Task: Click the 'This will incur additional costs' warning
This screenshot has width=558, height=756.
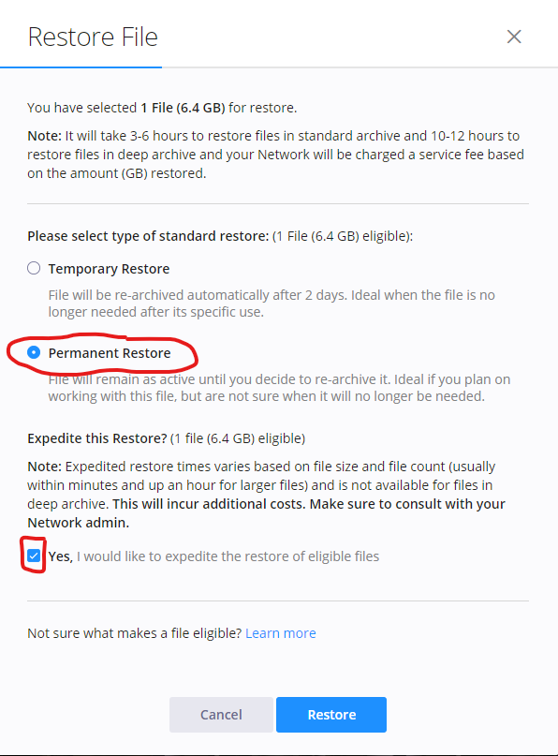Action: [266, 513]
